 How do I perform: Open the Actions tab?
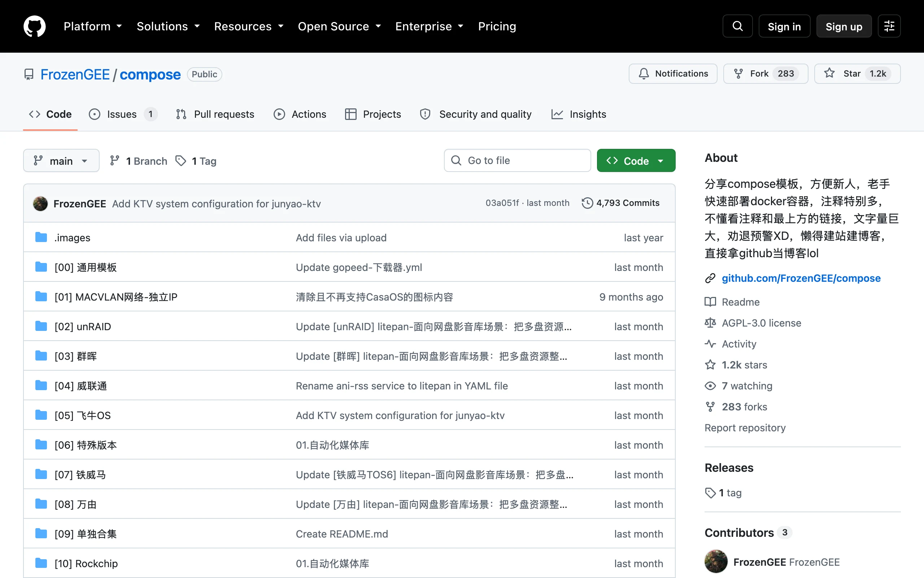click(x=300, y=114)
